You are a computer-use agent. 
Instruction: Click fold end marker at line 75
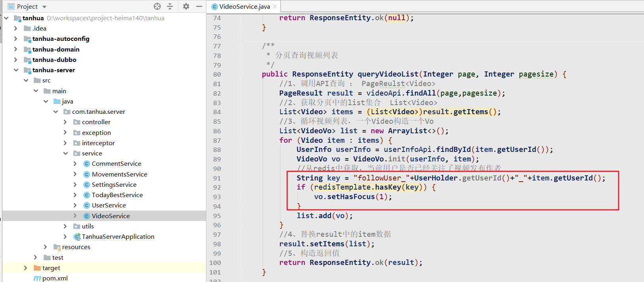241,27
